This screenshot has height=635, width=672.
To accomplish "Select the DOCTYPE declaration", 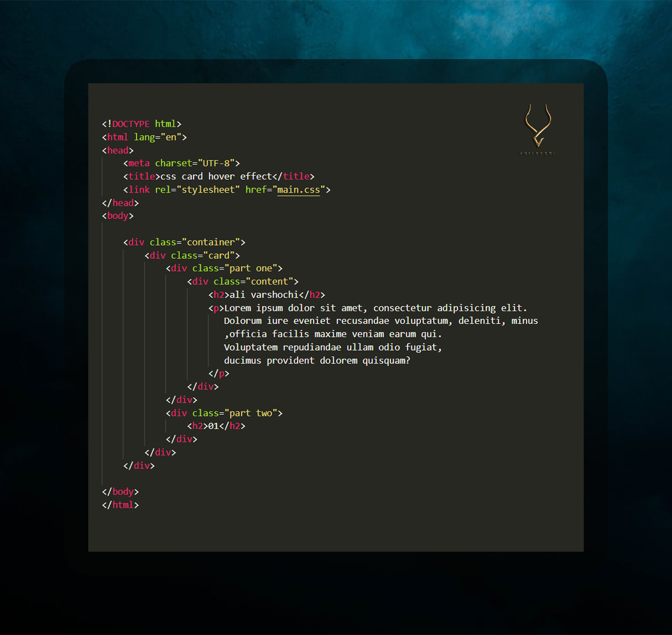I will click(x=141, y=124).
